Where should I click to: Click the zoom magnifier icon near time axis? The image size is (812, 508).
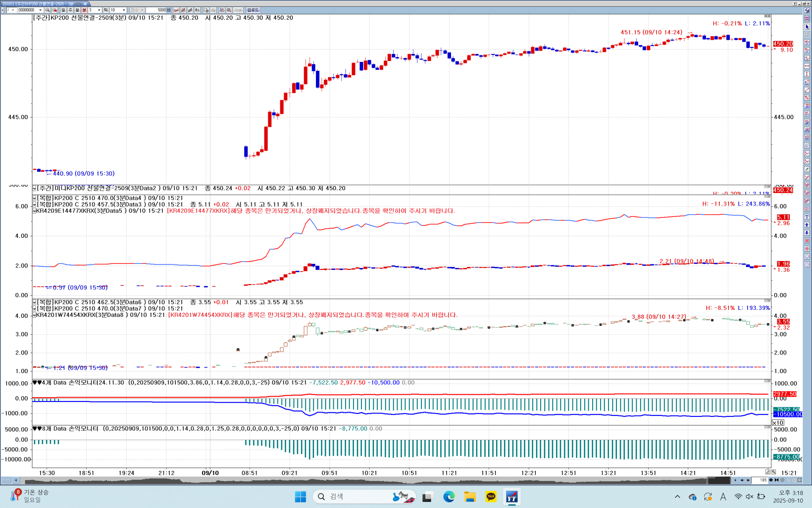[773, 472]
